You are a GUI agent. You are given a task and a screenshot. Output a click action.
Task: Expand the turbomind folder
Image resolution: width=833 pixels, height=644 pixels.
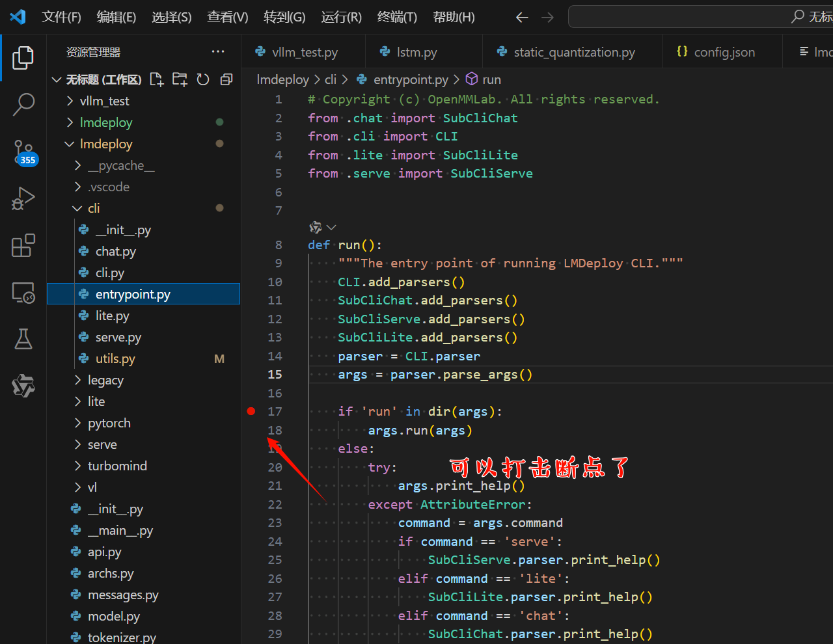(78, 466)
